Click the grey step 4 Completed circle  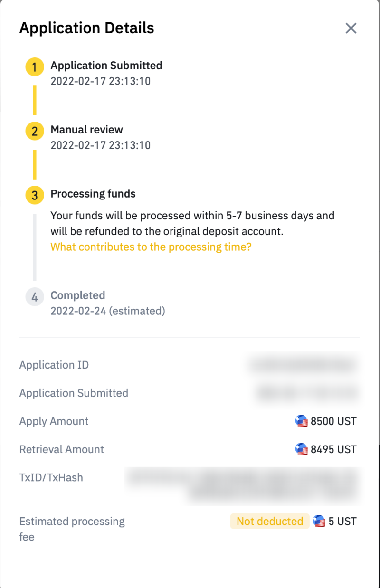(35, 297)
